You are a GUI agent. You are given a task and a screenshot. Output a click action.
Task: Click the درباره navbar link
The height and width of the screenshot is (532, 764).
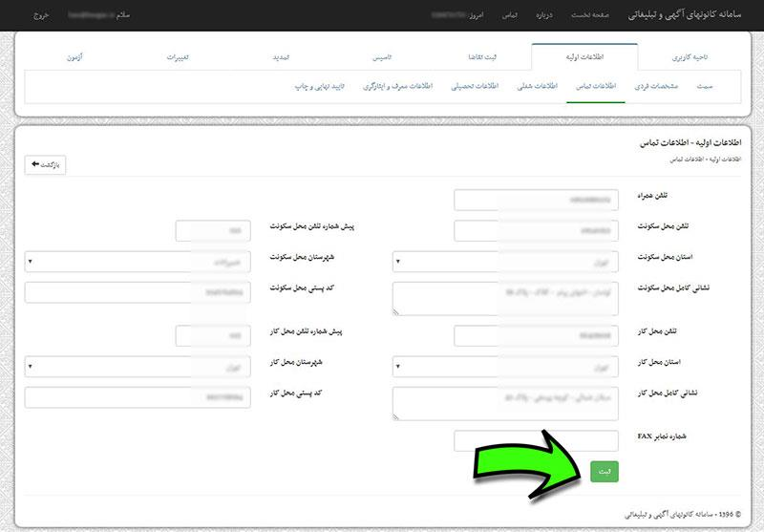(544, 15)
